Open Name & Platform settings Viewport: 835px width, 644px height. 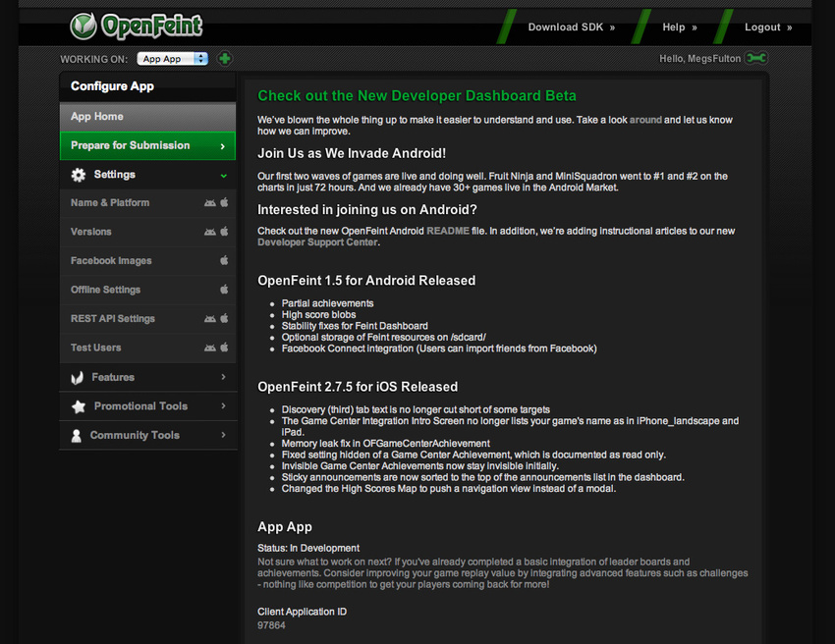point(147,203)
